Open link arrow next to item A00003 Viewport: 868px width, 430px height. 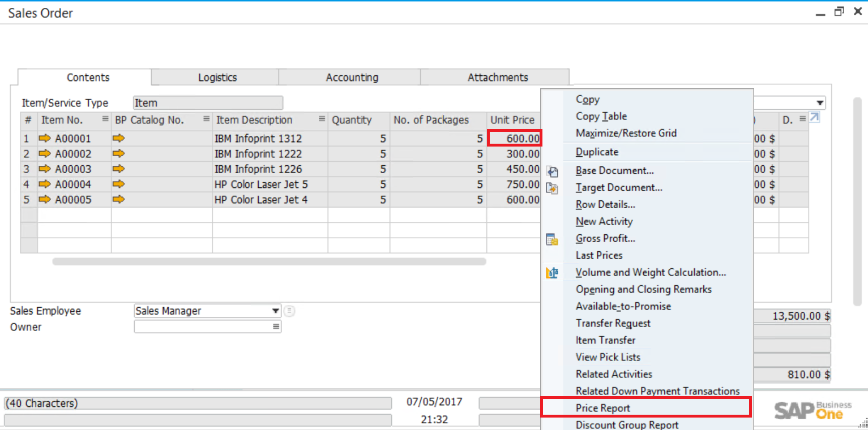pos(45,169)
